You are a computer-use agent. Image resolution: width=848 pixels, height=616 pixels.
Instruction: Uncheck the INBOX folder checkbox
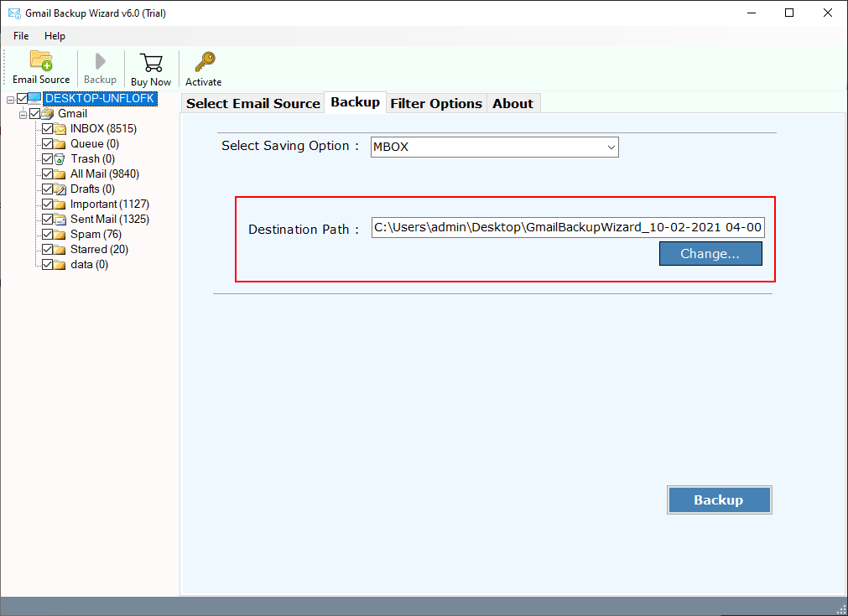[48, 128]
